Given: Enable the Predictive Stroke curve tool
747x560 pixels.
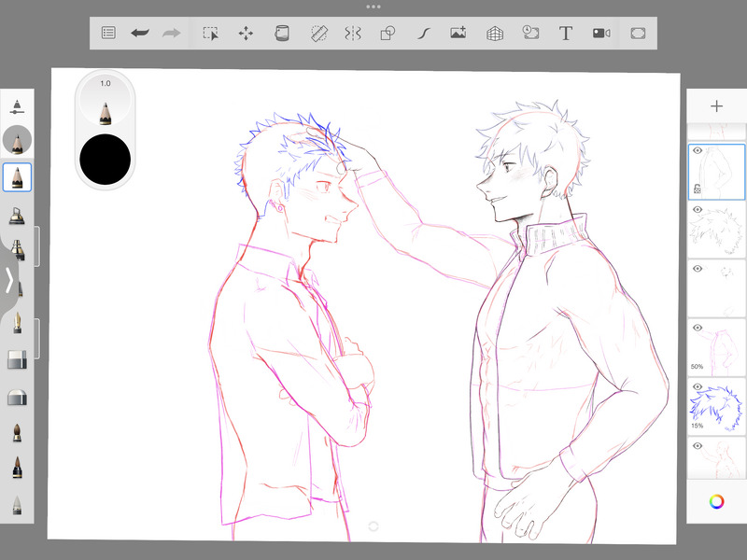Looking at the screenshot, I should point(424,34).
